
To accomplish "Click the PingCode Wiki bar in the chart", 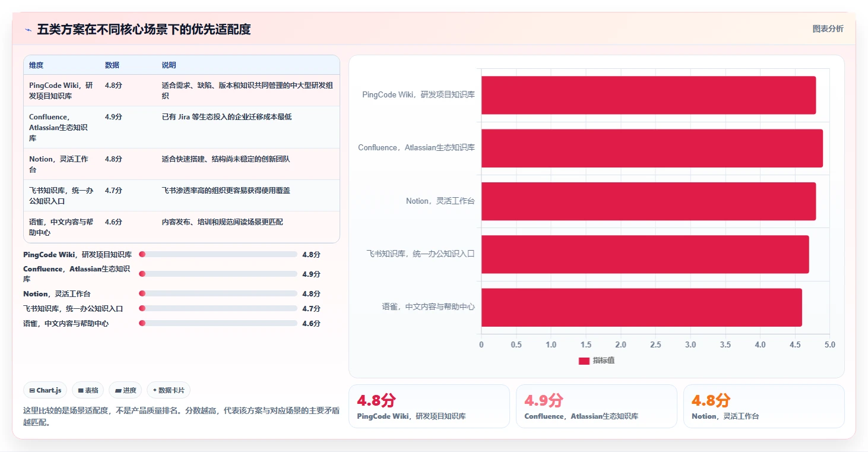I will pyautogui.click(x=648, y=95).
